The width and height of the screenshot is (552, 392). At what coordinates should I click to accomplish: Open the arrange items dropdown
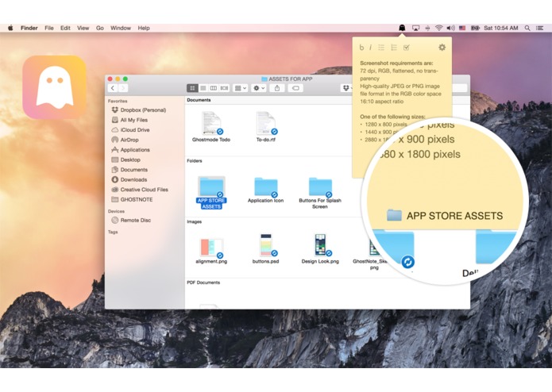(241, 88)
